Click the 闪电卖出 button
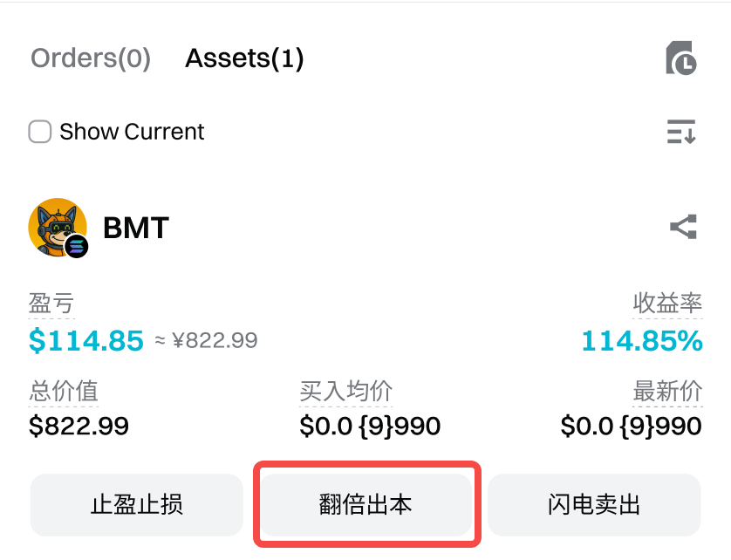 pos(594,505)
